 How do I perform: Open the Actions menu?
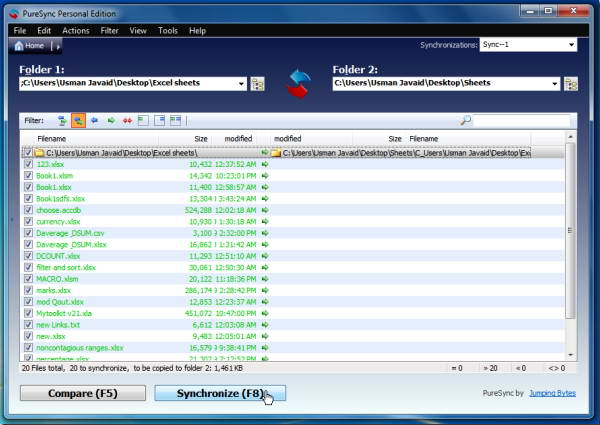click(x=76, y=31)
